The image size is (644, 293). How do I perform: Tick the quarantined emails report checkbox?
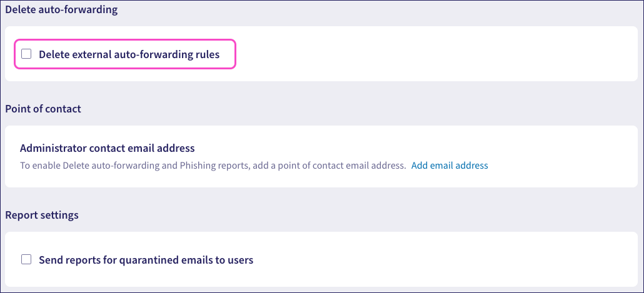26,259
